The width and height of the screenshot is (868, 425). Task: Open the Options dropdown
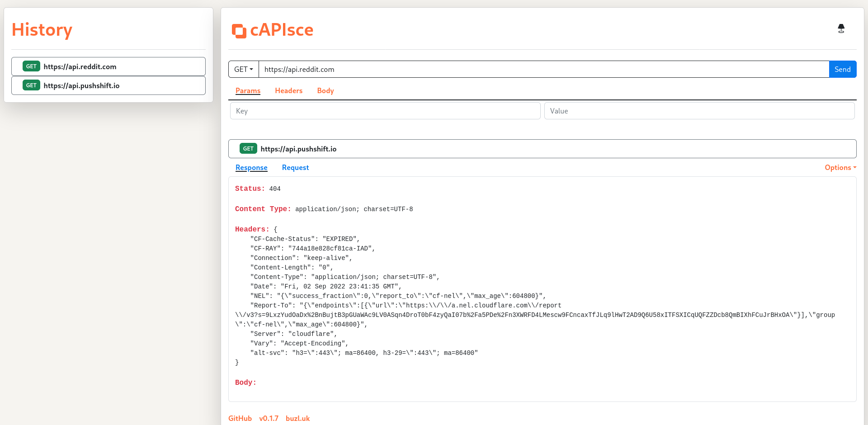click(840, 167)
